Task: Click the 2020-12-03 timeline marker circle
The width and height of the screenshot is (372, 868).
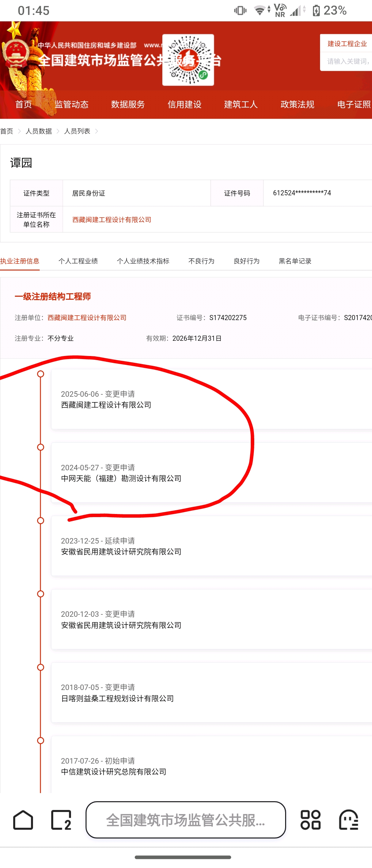Action: pos(40,594)
